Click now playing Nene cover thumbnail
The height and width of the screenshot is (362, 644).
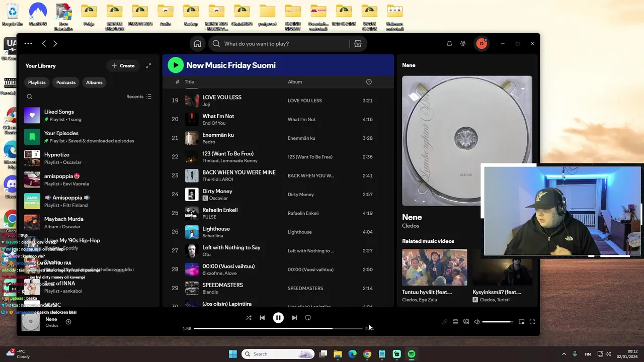pyautogui.click(x=31, y=322)
